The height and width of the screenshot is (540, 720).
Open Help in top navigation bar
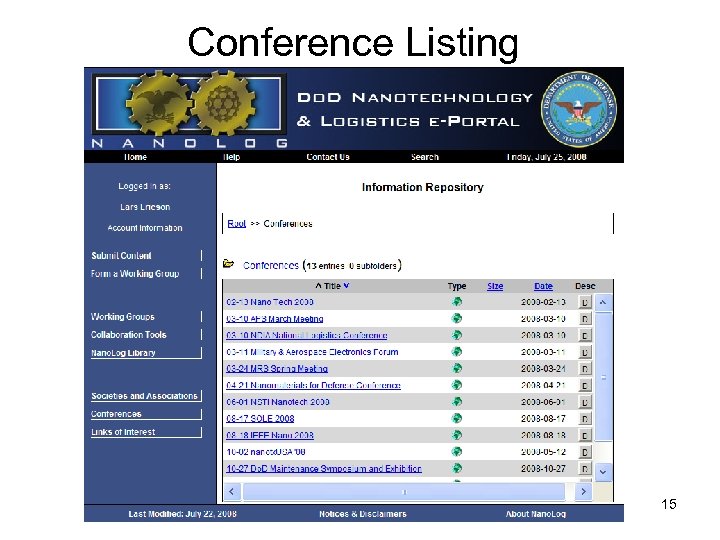tap(231, 157)
